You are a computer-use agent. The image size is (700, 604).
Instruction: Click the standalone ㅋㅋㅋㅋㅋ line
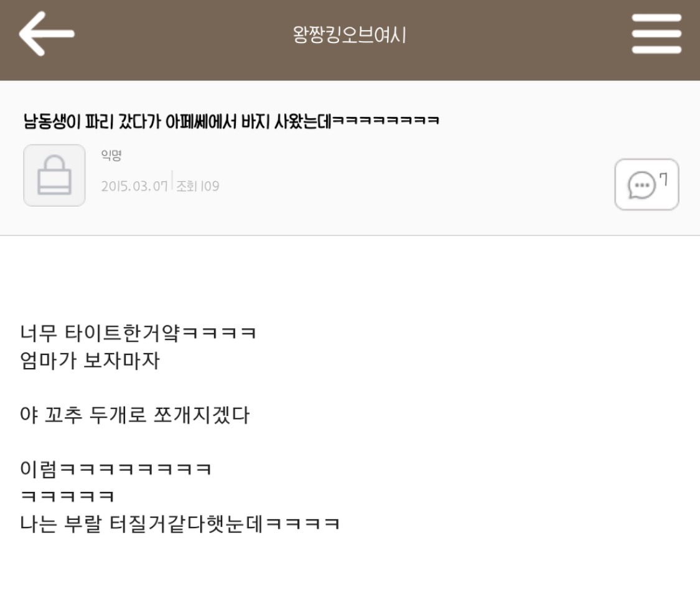coord(67,496)
